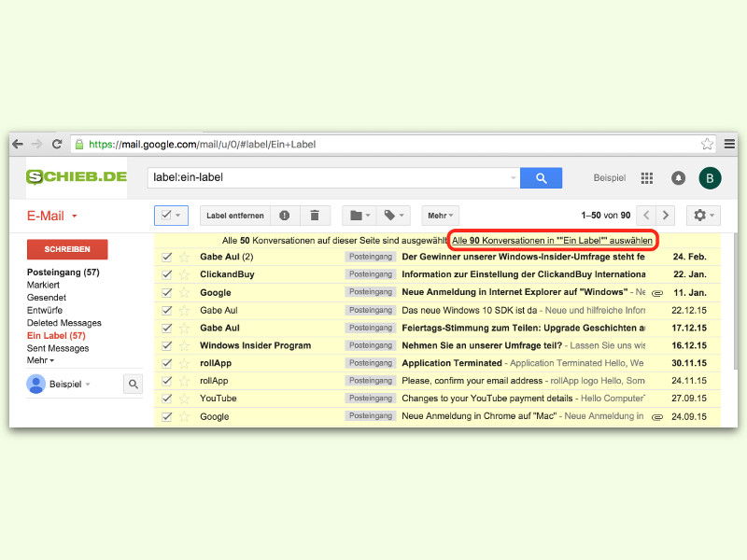The width and height of the screenshot is (747, 560).
Task: Open Sent Messages label
Action: [58, 348]
